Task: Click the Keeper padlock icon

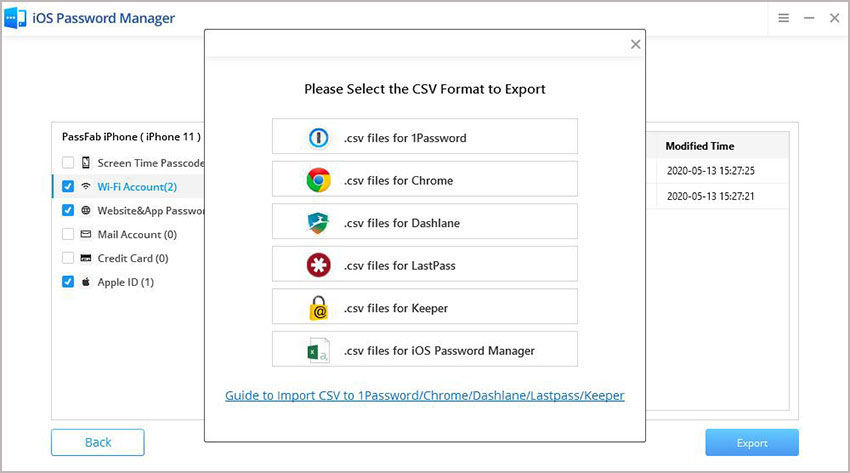Action: (x=318, y=308)
